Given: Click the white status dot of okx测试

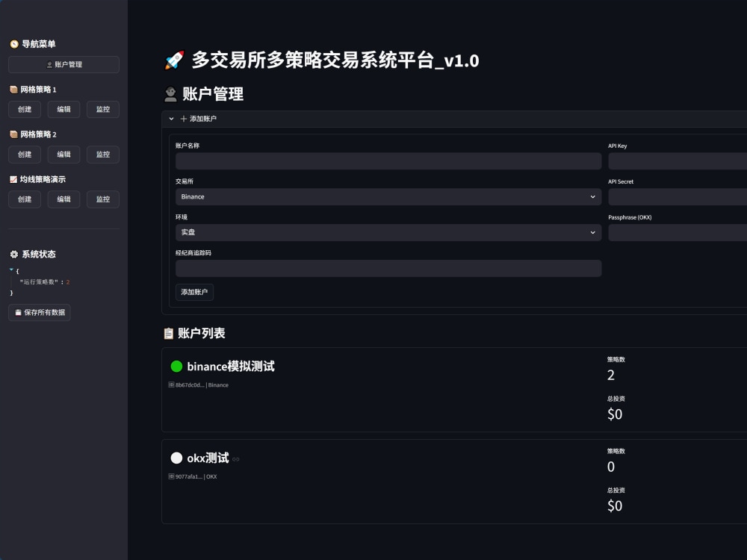Looking at the screenshot, I should point(177,458).
